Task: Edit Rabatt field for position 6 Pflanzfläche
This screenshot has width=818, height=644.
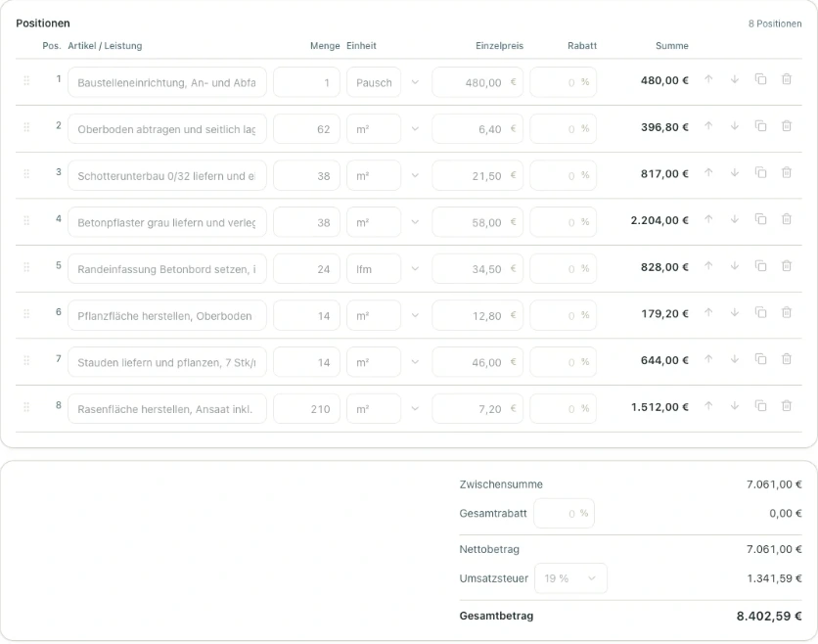Action: 564,316
